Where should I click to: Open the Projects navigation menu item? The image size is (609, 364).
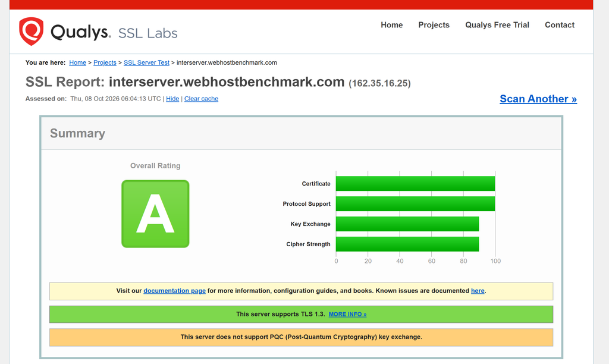pyautogui.click(x=434, y=25)
